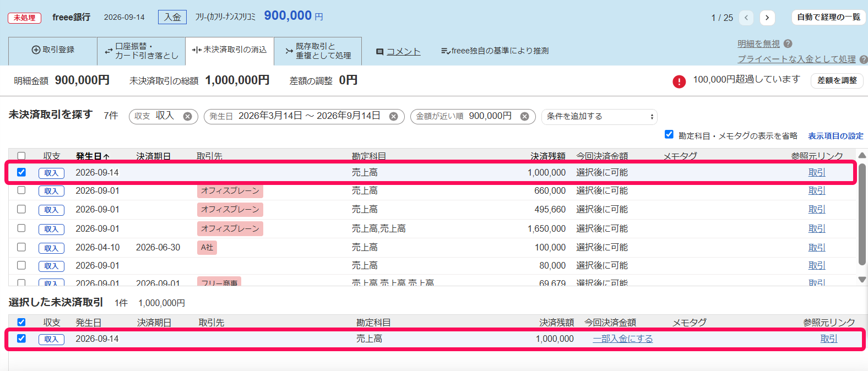Switch to the 取引登録 tab
Image resolution: width=868 pixels, height=371 pixels.
pos(53,50)
